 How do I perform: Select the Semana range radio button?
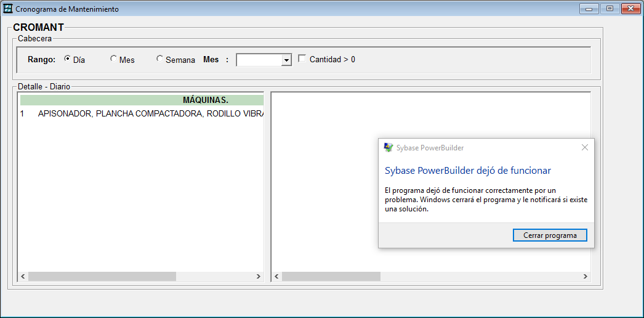(x=159, y=59)
